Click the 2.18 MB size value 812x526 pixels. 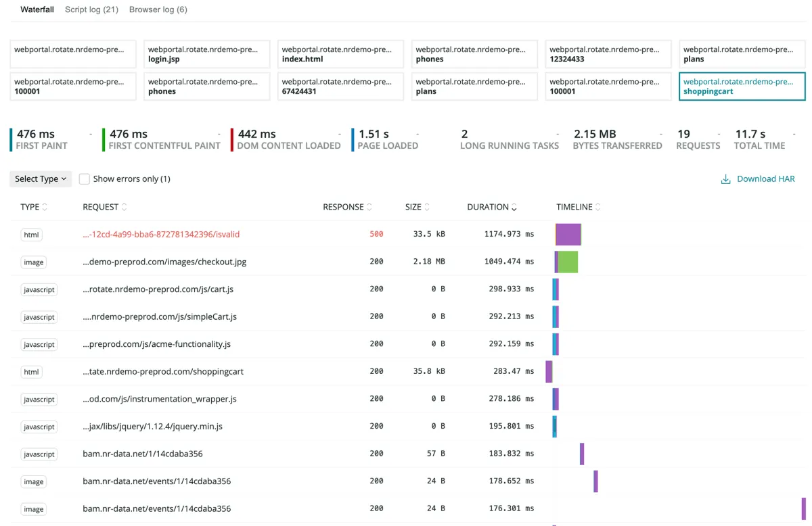point(429,262)
